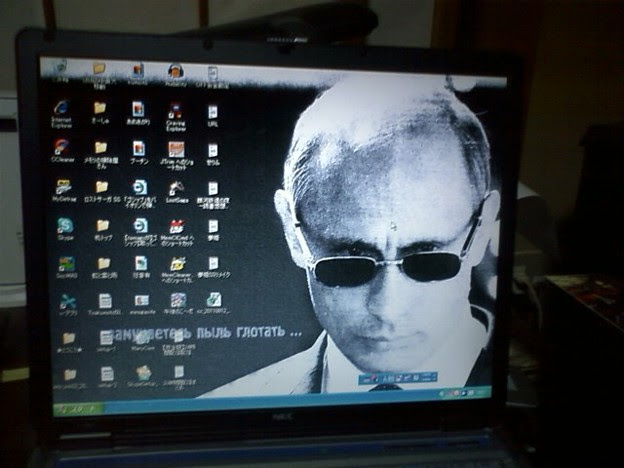Open the scissors shortcut icon
This screenshot has height=468, width=624.
(x=68, y=306)
